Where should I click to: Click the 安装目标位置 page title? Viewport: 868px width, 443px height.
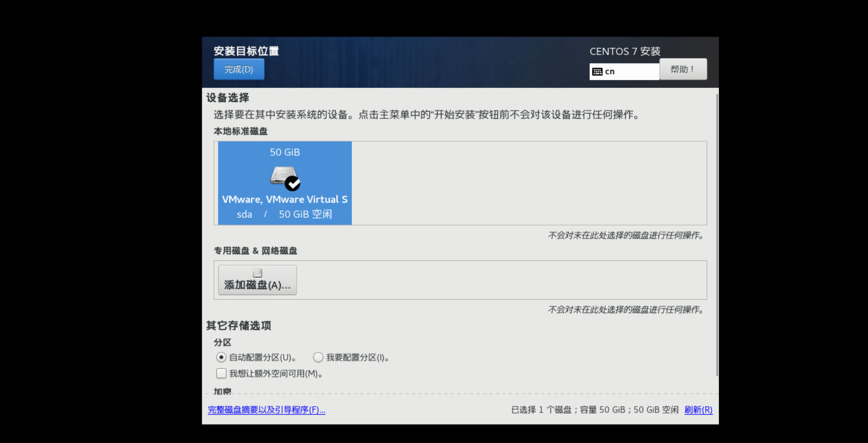[x=247, y=51]
